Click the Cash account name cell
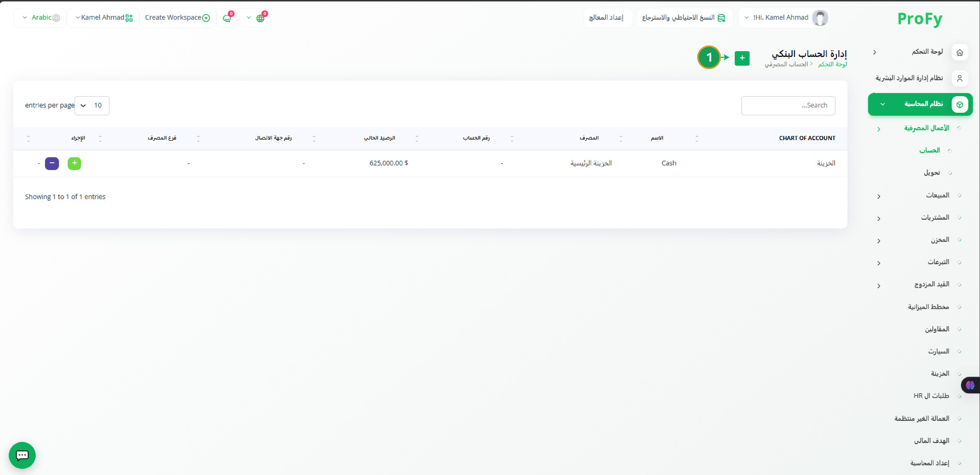 click(x=669, y=163)
